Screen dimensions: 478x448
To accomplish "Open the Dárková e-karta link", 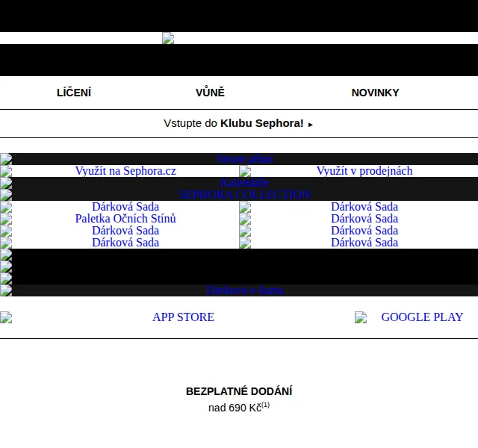I will [x=245, y=290].
